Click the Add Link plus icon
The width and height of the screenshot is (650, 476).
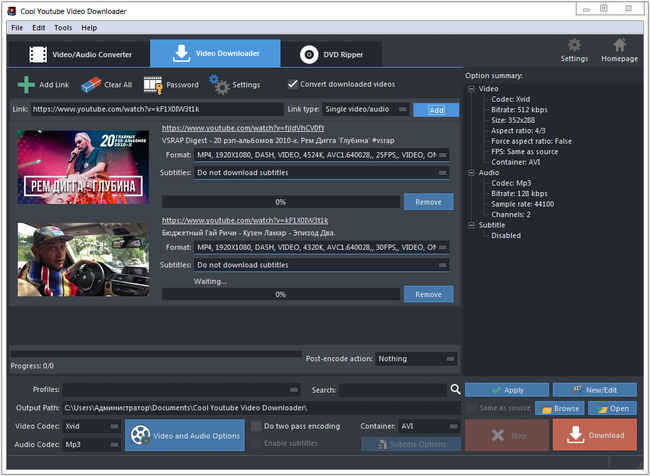pyautogui.click(x=26, y=85)
